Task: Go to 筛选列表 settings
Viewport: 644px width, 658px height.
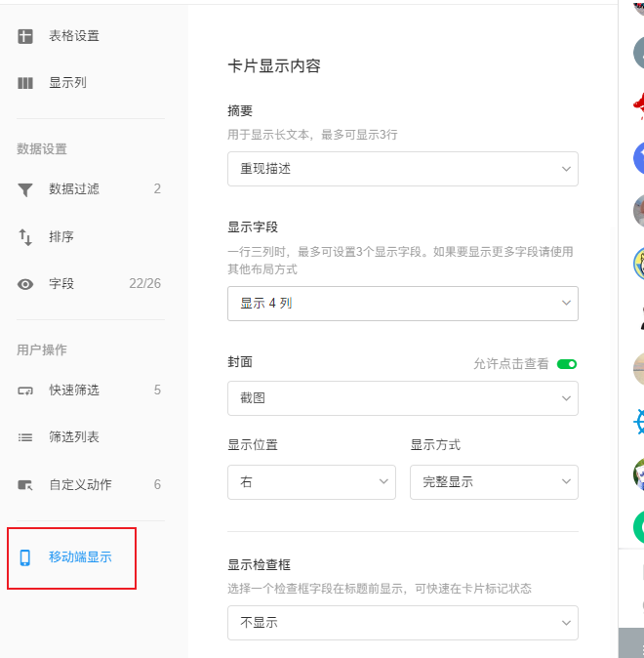Action: pyautogui.click(x=74, y=437)
